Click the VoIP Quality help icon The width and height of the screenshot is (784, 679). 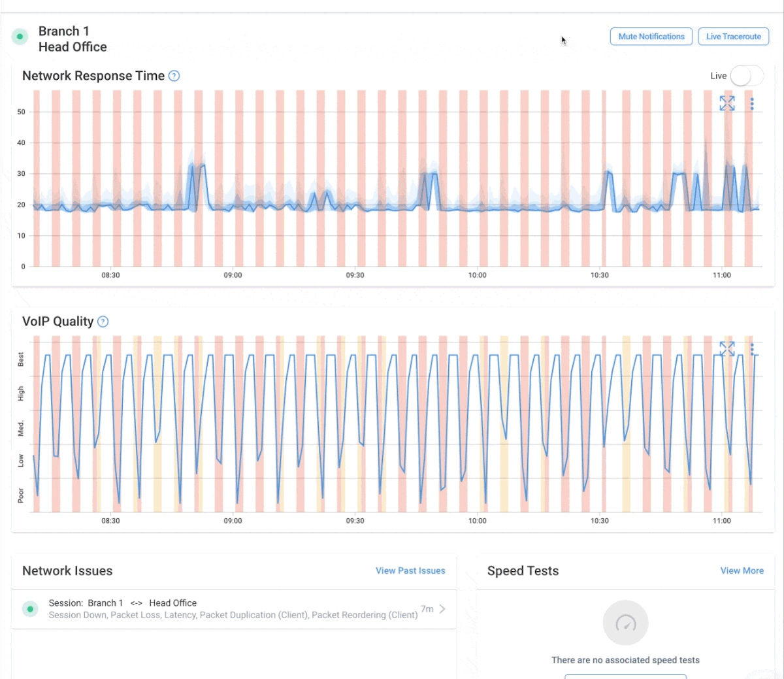[x=103, y=322]
